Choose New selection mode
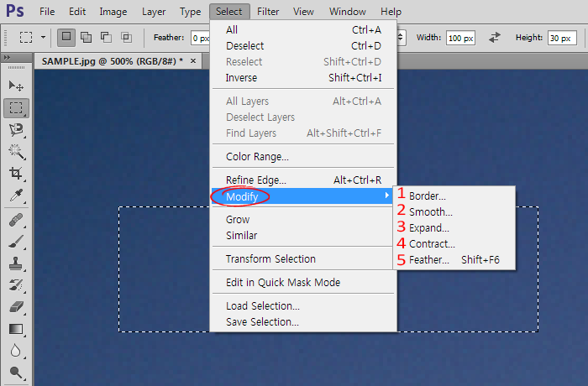 point(66,38)
